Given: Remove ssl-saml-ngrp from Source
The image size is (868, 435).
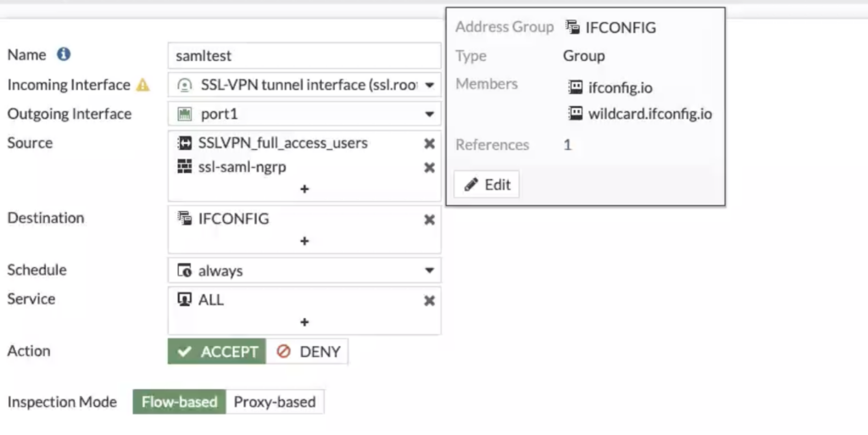Looking at the screenshot, I should click(429, 168).
